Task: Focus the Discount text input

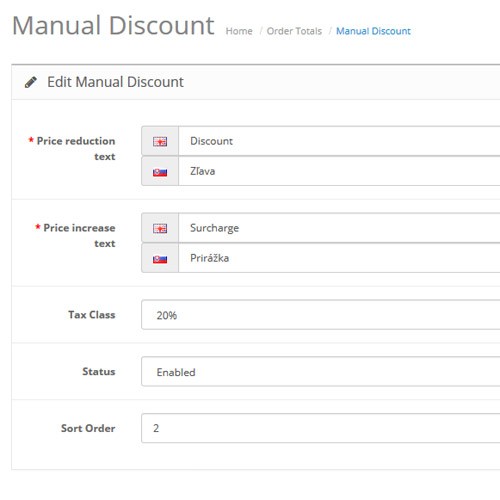Action: [339, 141]
